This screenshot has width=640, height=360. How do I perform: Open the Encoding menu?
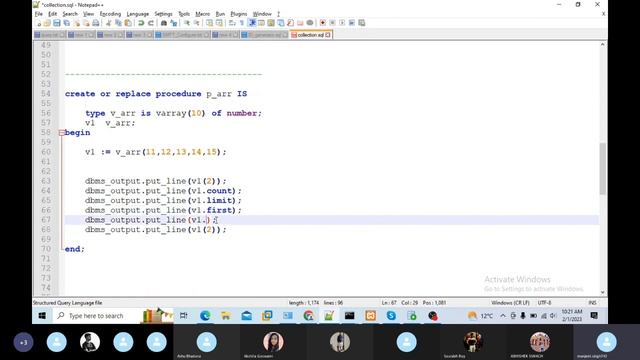pos(110,14)
